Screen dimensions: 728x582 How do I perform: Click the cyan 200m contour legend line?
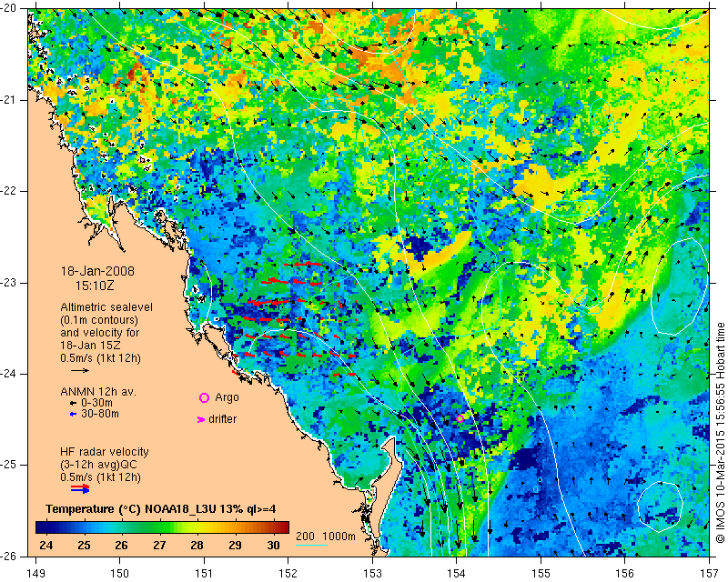tap(311, 545)
